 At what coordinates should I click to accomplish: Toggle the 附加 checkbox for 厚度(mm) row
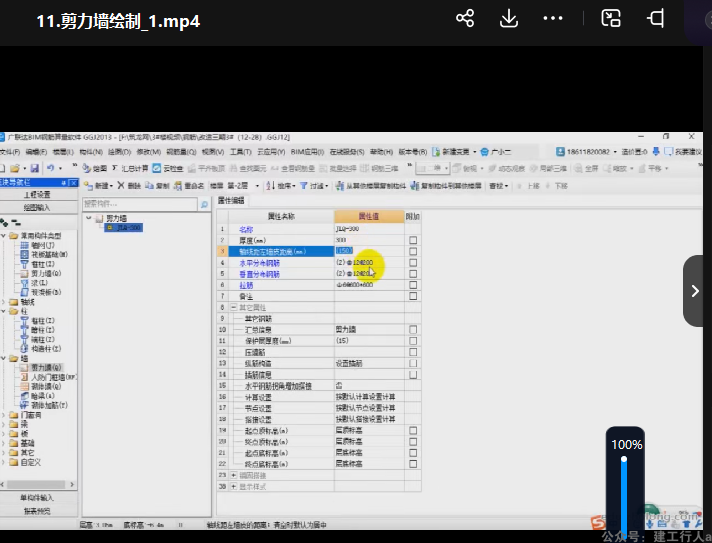pyautogui.click(x=413, y=240)
